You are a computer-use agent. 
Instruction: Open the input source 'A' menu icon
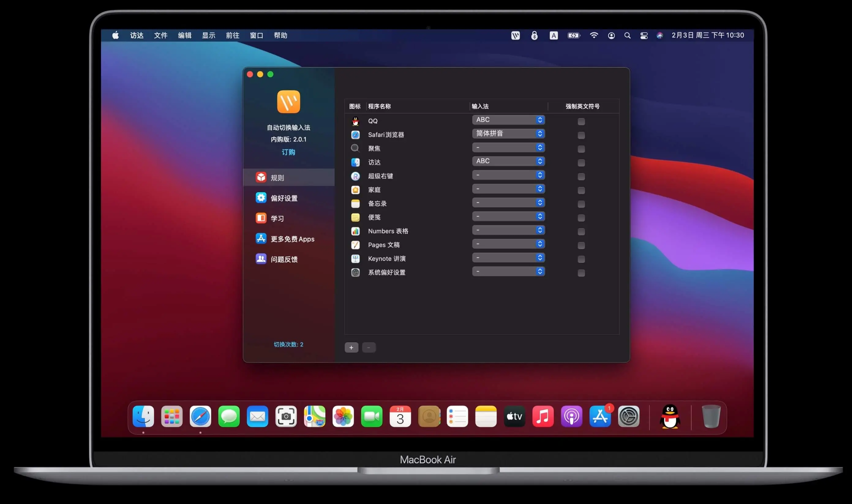(554, 35)
